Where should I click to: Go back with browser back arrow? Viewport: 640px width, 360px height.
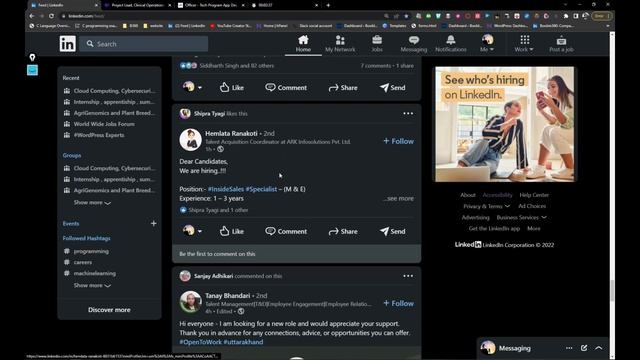[x=32, y=16]
